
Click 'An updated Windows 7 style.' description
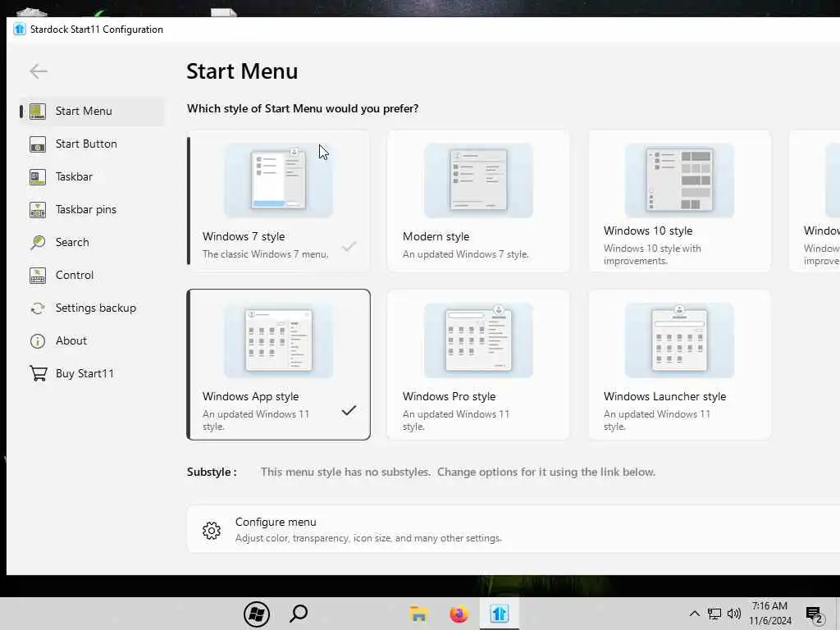coord(466,254)
